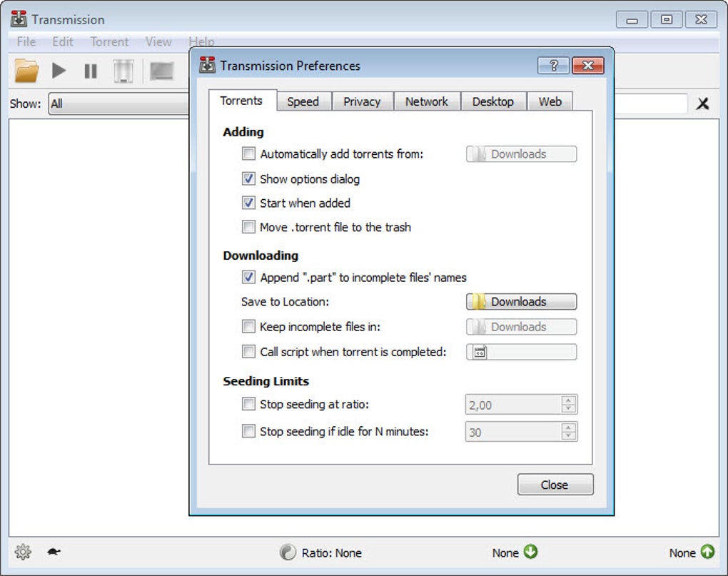Screen dimensions: 728x576
Task: Pause torrent with the pause toolbar icon
Action: click(91, 71)
